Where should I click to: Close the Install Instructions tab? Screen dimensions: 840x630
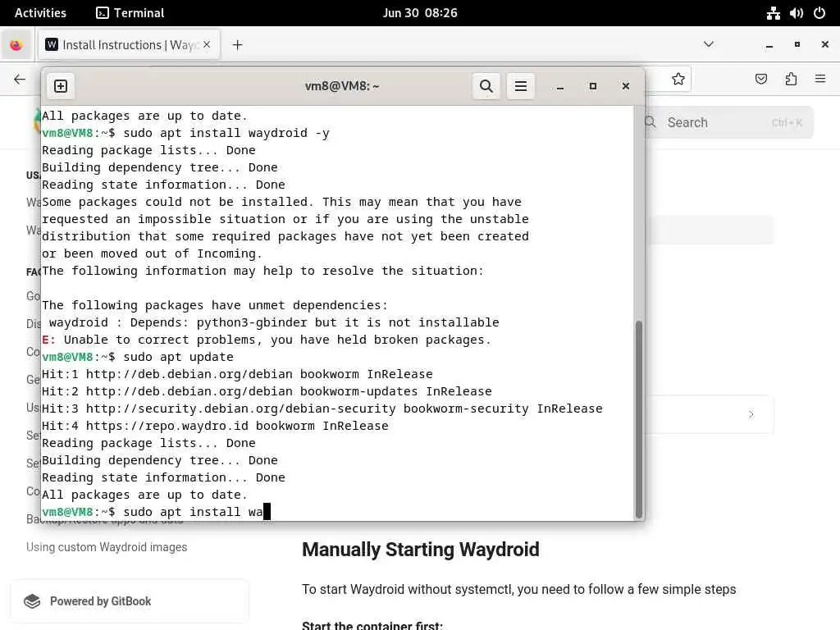pos(207,45)
